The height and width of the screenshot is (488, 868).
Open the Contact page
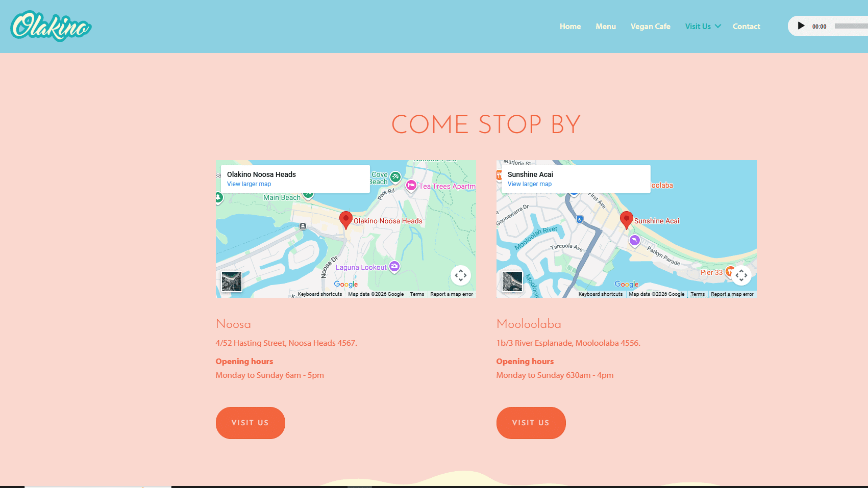pos(747,27)
